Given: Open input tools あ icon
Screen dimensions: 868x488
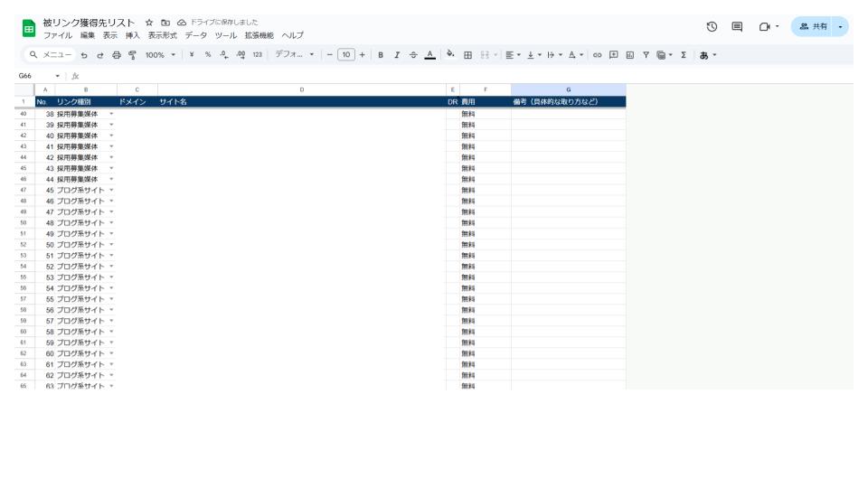Looking at the screenshot, I should tap(703, 55).
